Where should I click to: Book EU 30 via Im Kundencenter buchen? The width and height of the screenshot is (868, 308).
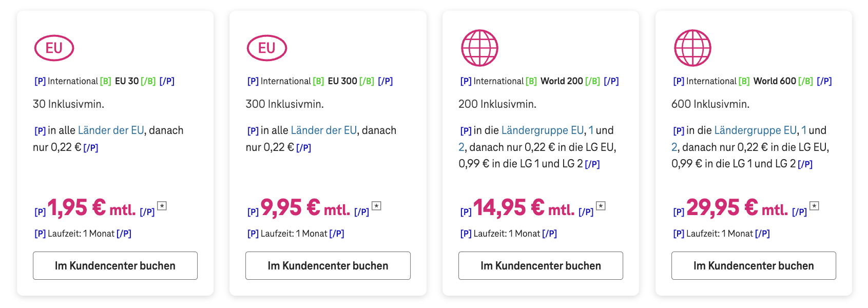115,265
